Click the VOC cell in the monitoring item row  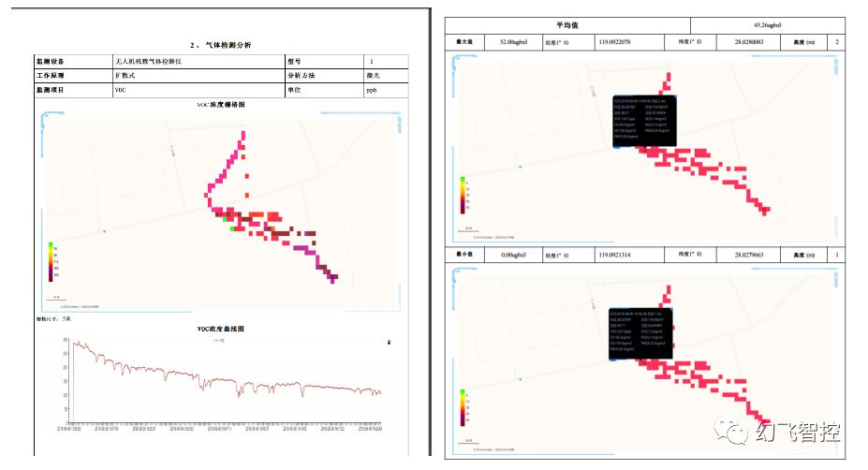click(197, 90)
